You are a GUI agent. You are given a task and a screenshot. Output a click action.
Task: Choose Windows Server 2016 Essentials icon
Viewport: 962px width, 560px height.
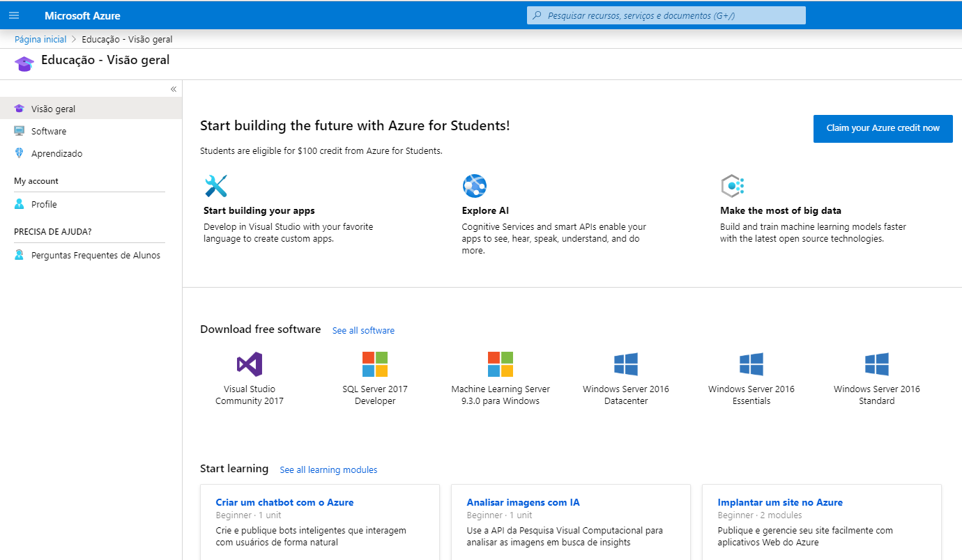751,364
